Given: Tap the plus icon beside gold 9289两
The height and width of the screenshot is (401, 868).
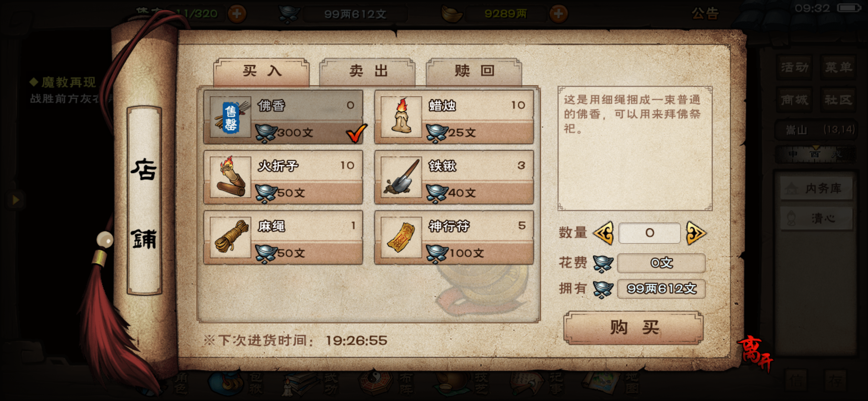Looking at the screenshot, I should point(558,14).
